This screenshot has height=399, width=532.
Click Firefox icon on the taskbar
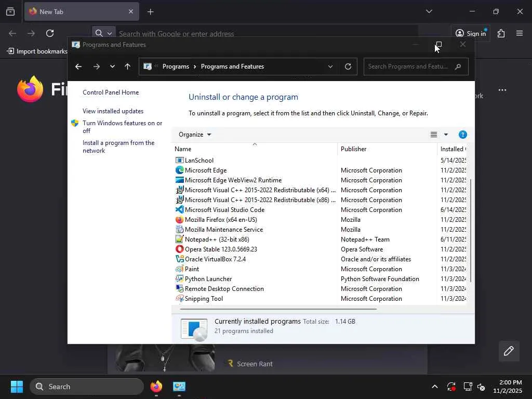click(x=156, y=387)
